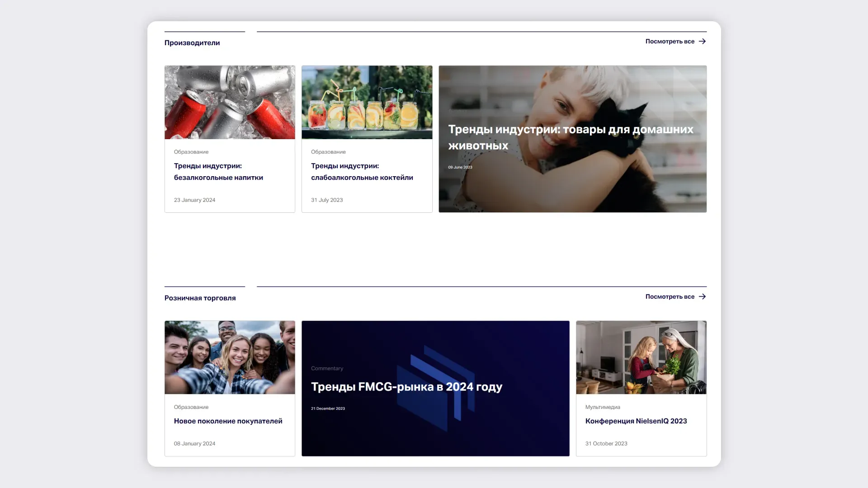Open article Тренды индустрии: безалкогольные напитки
Viewport: 868px width, 488px height.
coord(218,172)
